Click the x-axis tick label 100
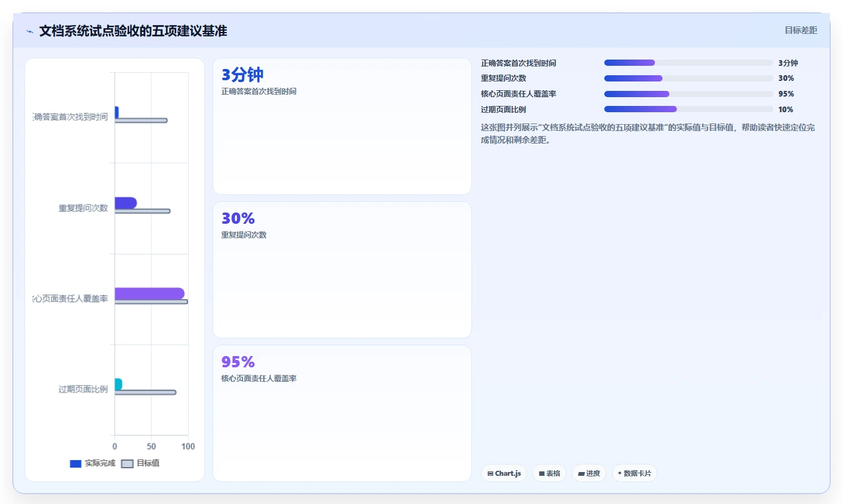The width and height of the screenshot is (843, 504). click(188, 446)
